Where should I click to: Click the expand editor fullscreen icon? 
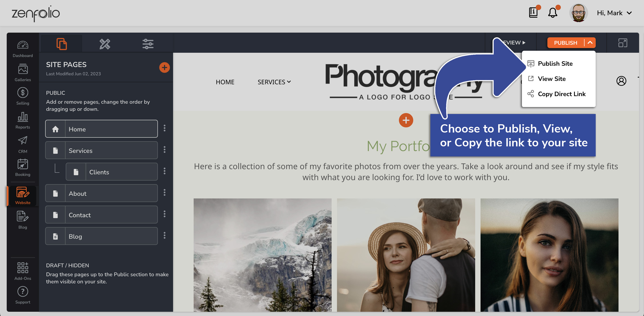click(x=623, y=43)
